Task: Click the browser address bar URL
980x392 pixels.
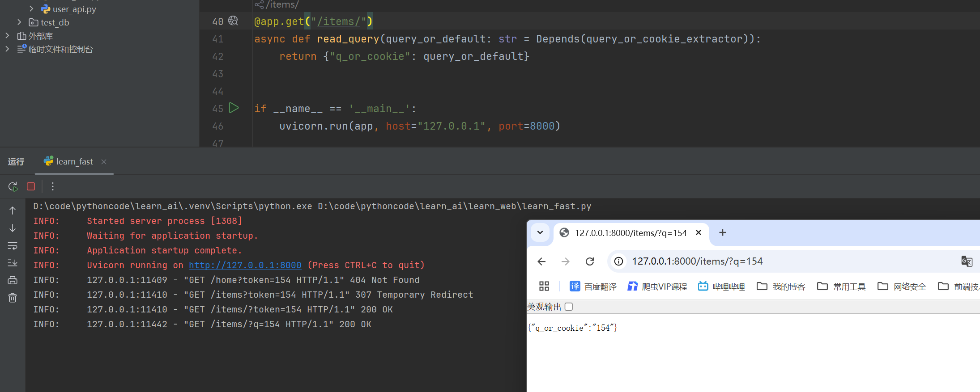Action: pos(697,261)
